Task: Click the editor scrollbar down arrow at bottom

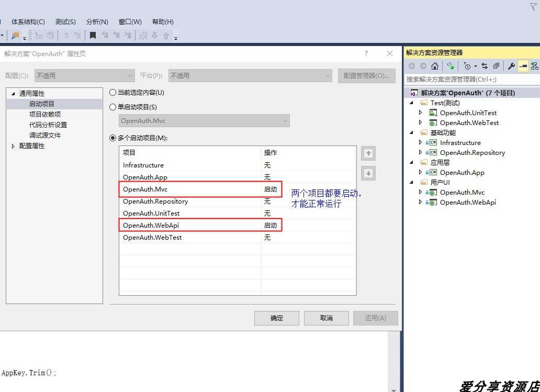Action: [393, 390]
